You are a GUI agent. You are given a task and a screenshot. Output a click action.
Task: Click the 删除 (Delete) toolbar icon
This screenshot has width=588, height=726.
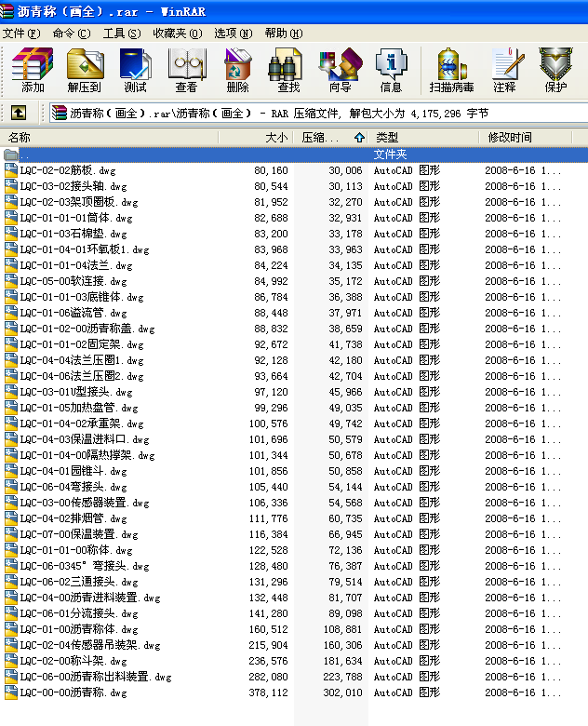pyautogui.click(x=237, y=70)
